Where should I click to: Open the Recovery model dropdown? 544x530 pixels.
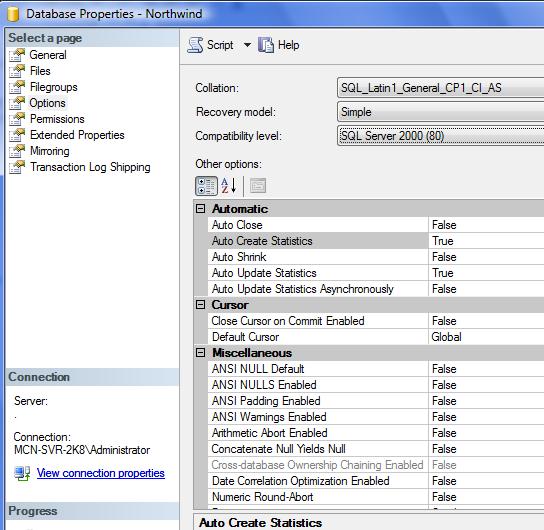pyautogui.click(x=441, y=112)
